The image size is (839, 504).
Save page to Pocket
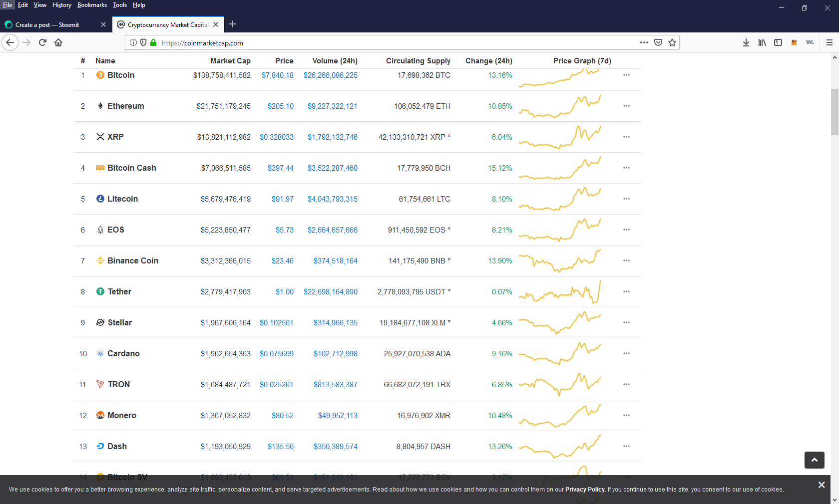pos(658,42)
